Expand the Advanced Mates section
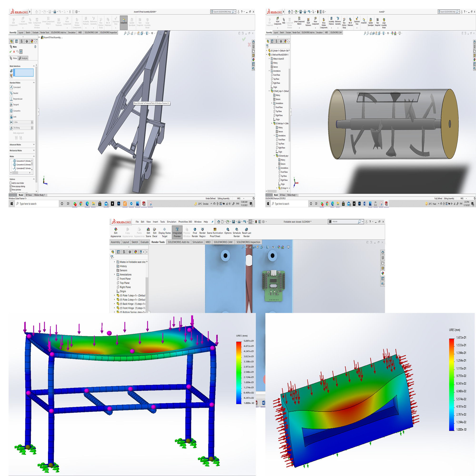Image resolution: width=476 pixels, height=476 pixels. 34,145
